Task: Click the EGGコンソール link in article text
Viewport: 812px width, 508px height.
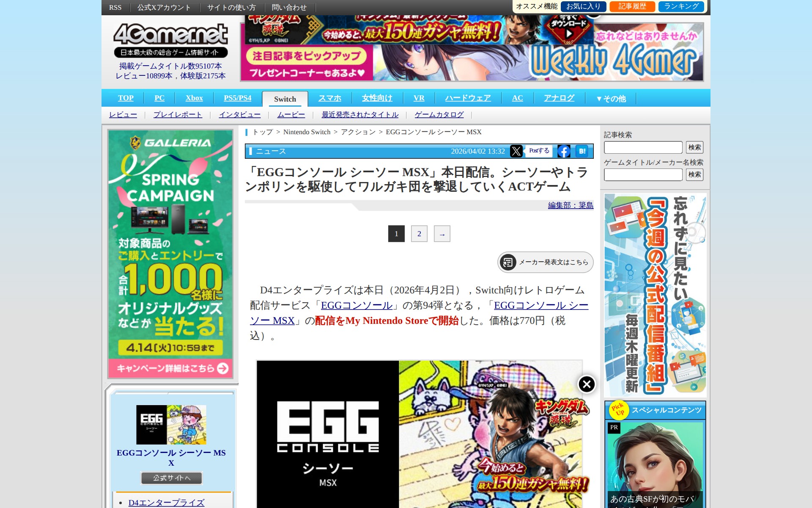Action: (x=357, y=305)
